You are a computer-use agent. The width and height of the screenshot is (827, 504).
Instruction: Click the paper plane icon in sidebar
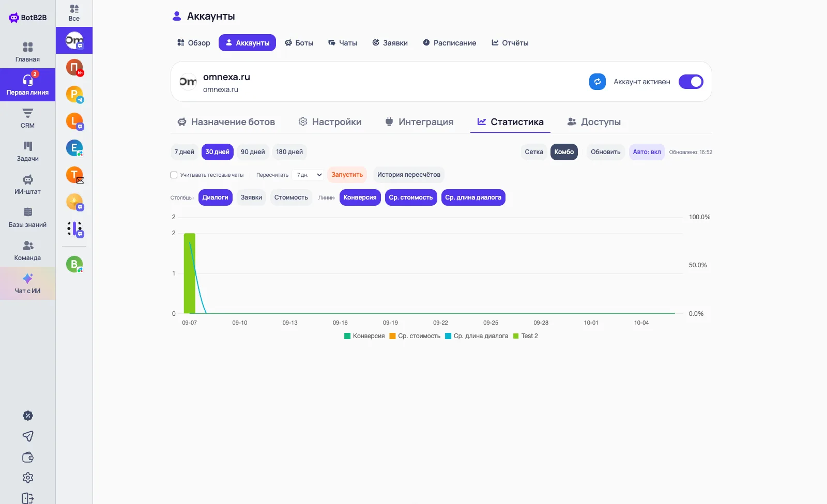(x=28, y=436)
